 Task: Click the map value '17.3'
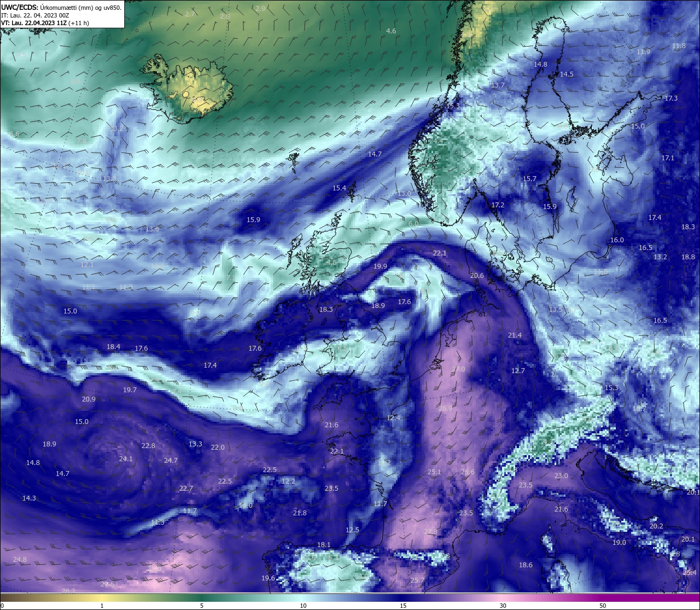tap(671, 98)
